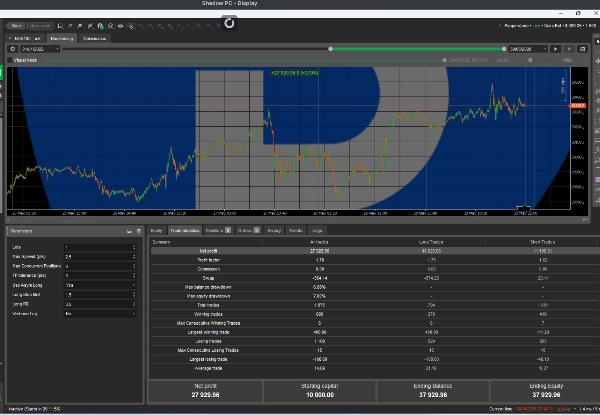Viewport: 600px width, 415px height.
Task: Start the backtest with the play button
Action: click(555, 49)
